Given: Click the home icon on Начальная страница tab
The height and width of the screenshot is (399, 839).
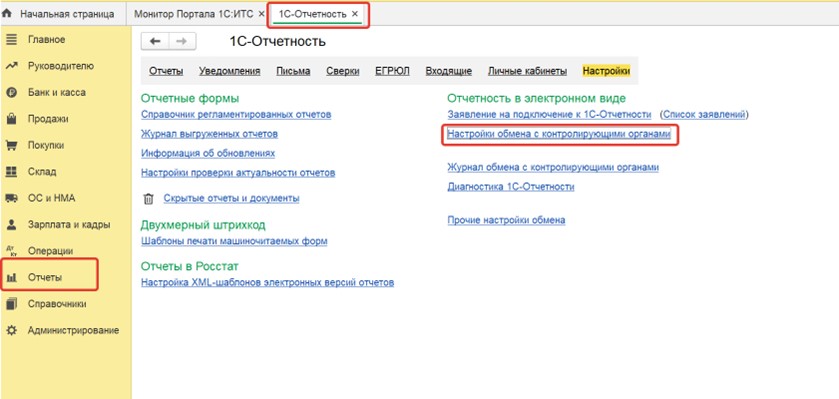Looking at the screenshot, I should 7,13.
